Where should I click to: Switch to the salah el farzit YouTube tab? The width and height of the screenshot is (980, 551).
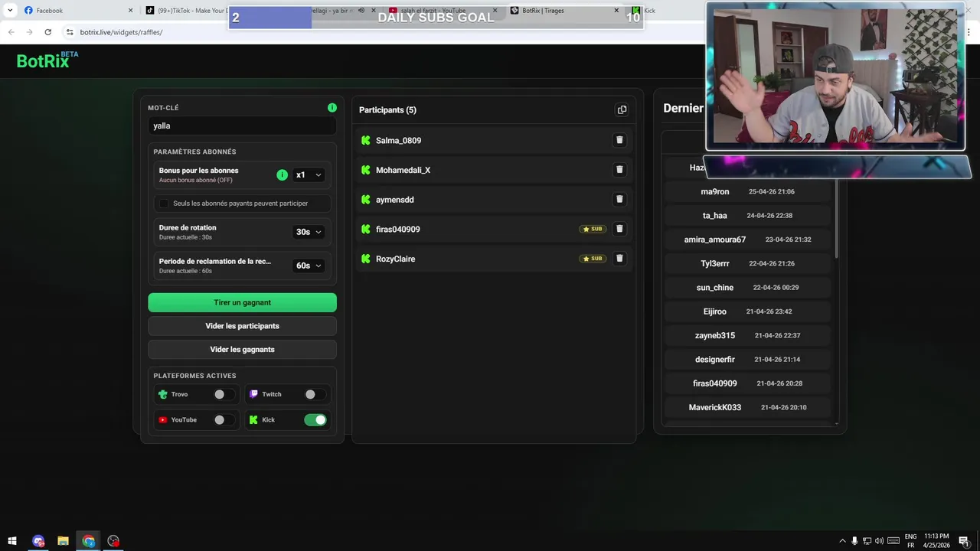(440, 11)
